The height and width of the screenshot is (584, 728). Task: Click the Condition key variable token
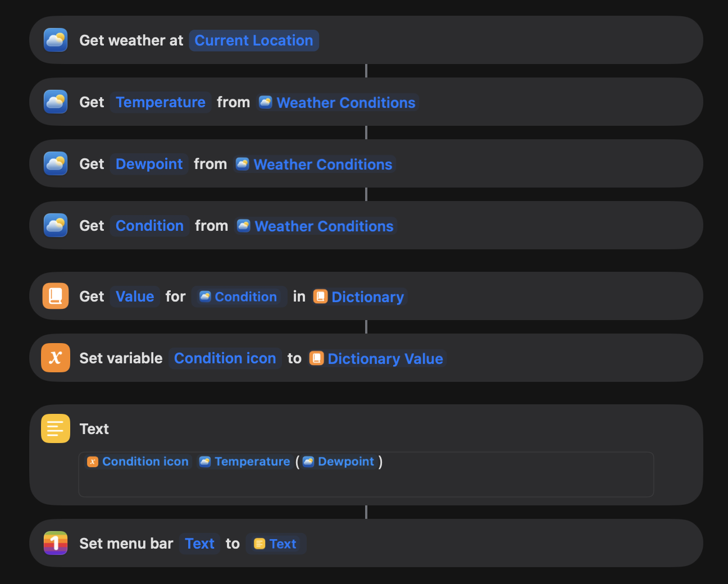(239, 297)
